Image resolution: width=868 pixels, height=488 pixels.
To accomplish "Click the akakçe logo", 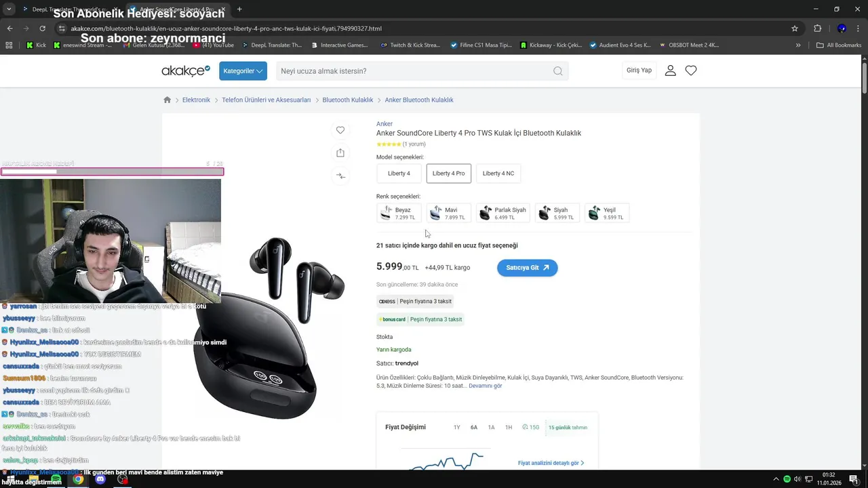I will pyautogui.click(x=185, y=70).
